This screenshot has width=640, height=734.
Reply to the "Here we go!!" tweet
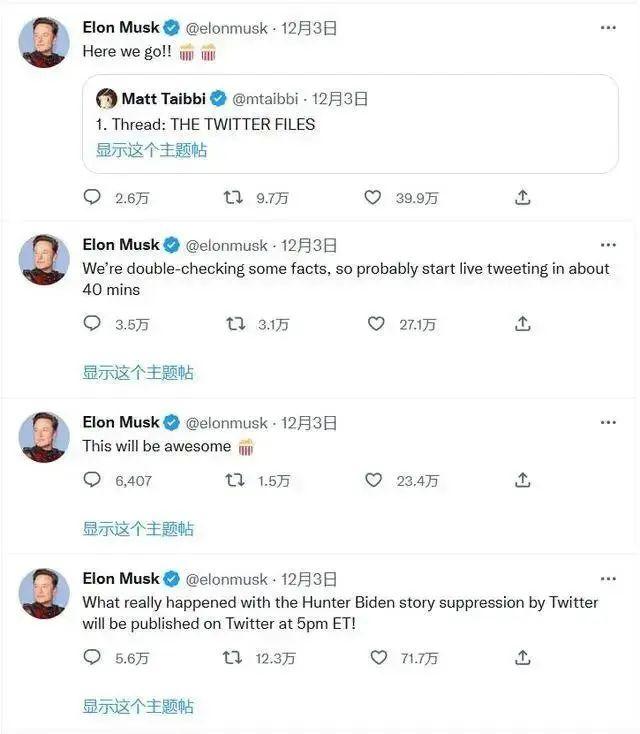coord(92,197)
